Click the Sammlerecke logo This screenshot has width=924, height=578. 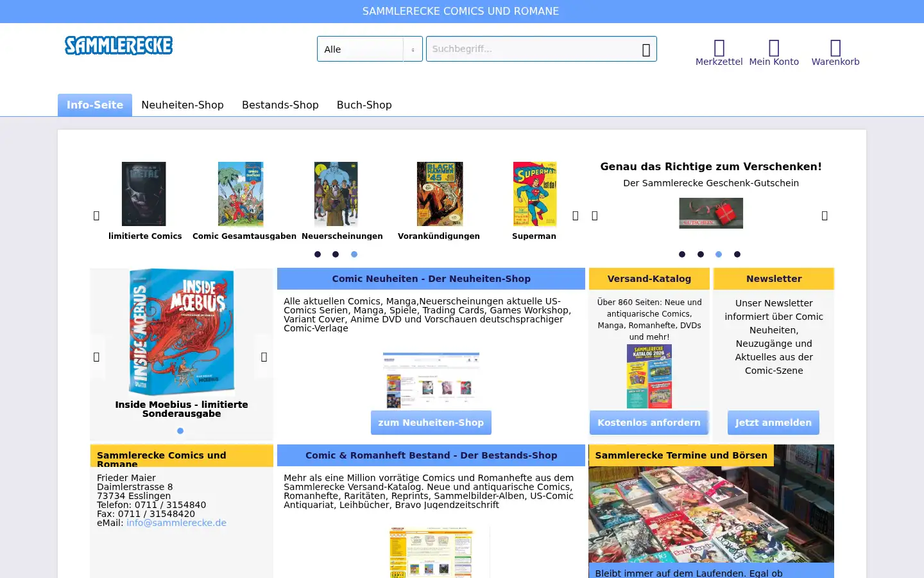point(119,46)
